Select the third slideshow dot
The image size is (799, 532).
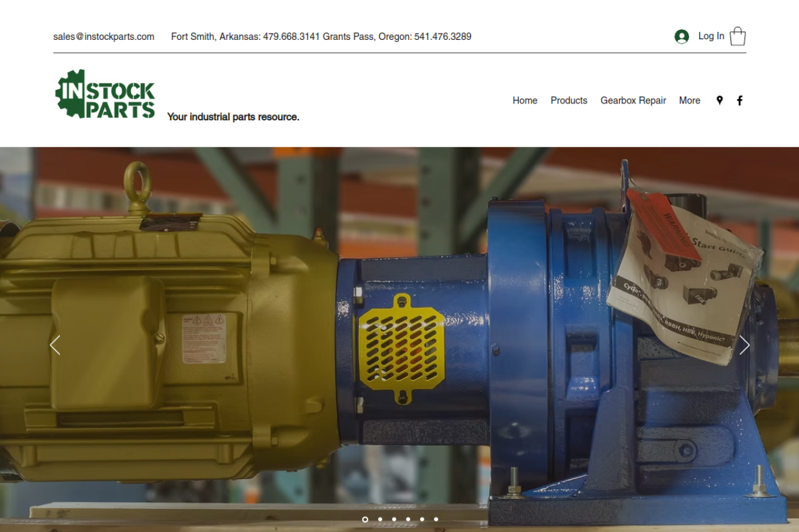coord(394,519)
